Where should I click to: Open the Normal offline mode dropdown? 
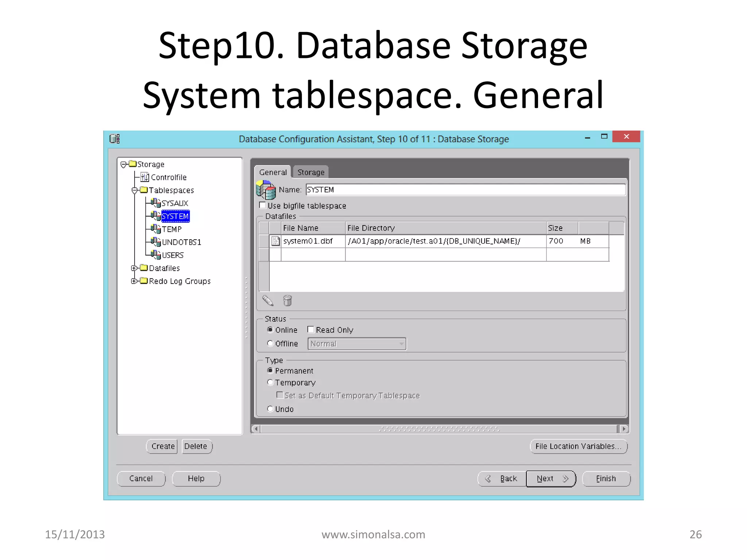pyautogui.click(x=357, y=344)
